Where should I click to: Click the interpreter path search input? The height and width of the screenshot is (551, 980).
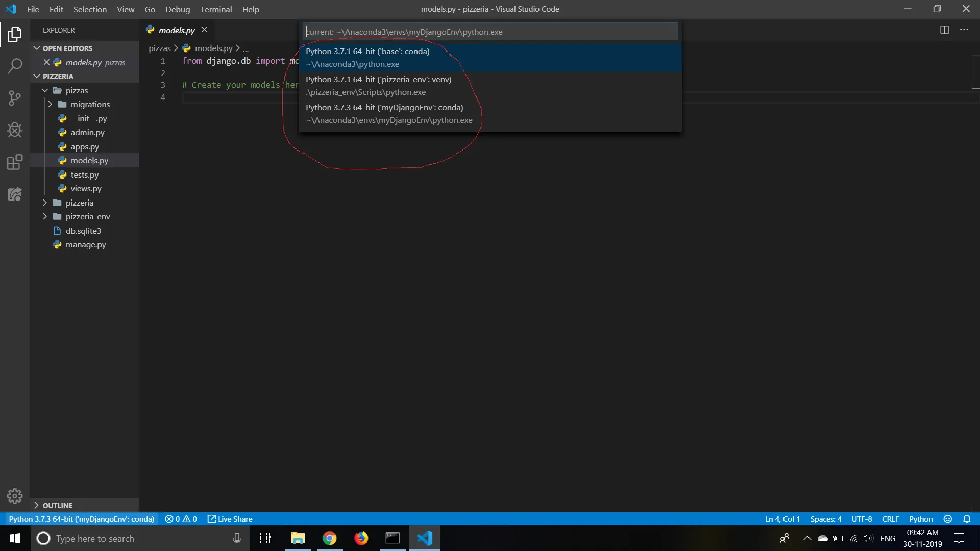click(x=490, y=32)
